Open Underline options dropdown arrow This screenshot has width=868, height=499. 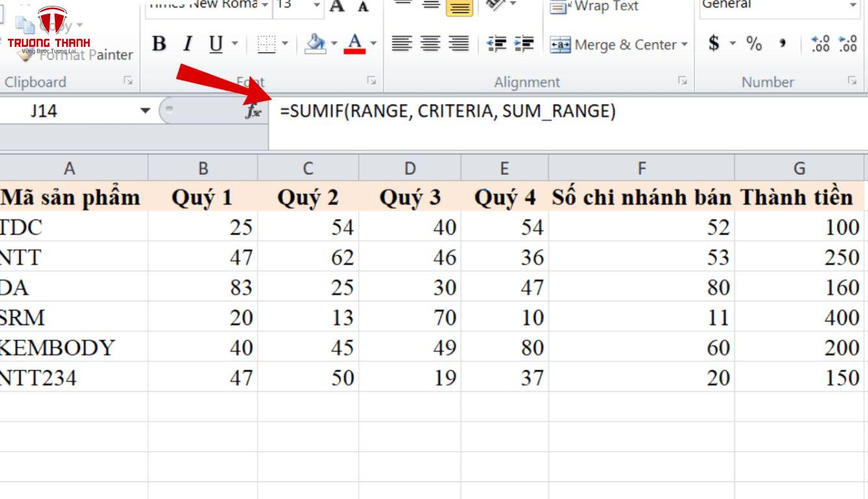235,44
